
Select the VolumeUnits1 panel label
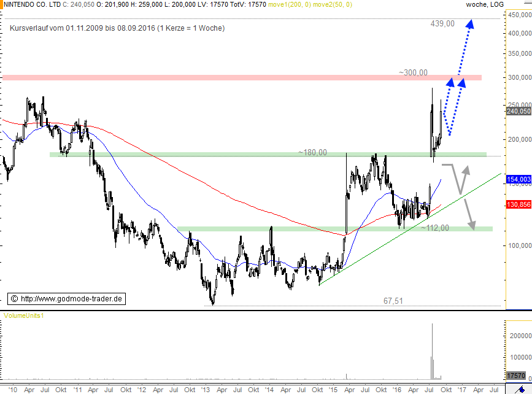24,315
